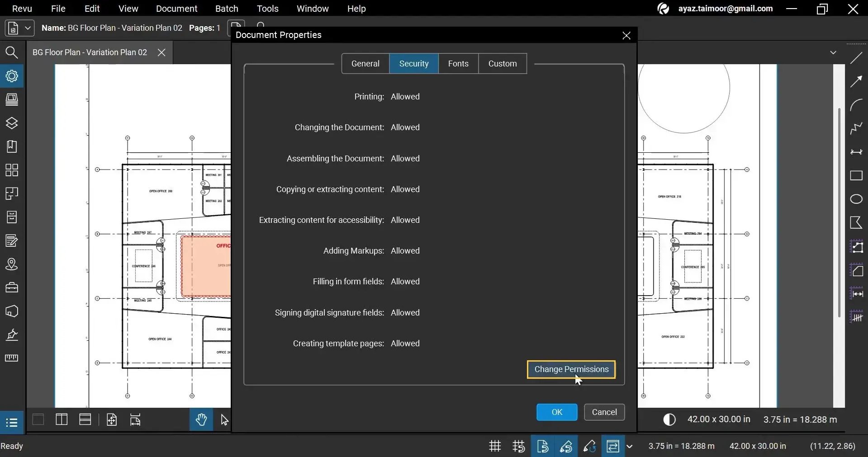Click Cancel in Document Properties
Image resolution: width=868 pixels, height=457 pixels.
tap(604, 412)
